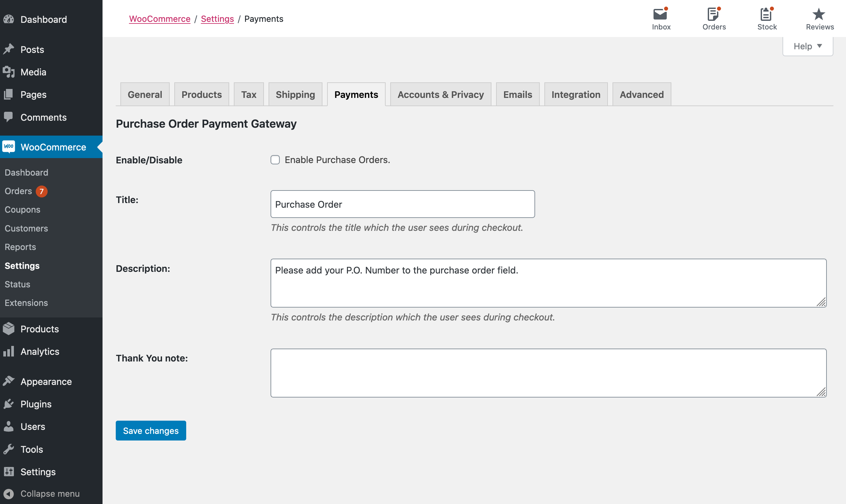The image size is (846, 504).
Task: Click the WooCommerce logo icon in sidebar
Action: [x=9, y=147]
